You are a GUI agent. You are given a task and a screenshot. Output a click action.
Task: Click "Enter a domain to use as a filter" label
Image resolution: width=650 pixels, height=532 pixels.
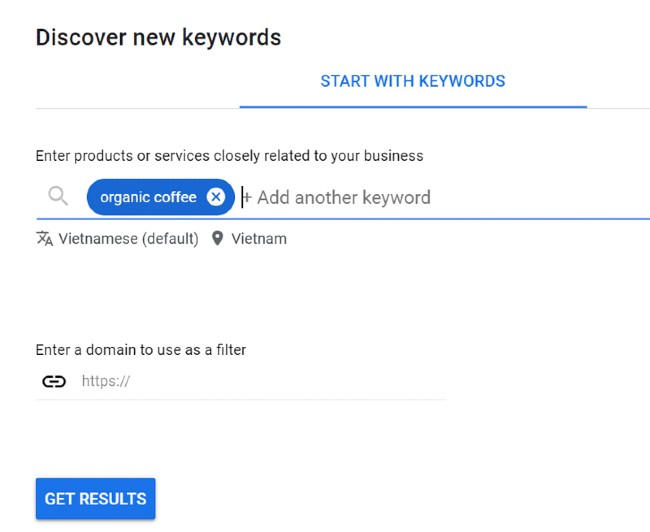pyautogui.click(x=140, y=350)
